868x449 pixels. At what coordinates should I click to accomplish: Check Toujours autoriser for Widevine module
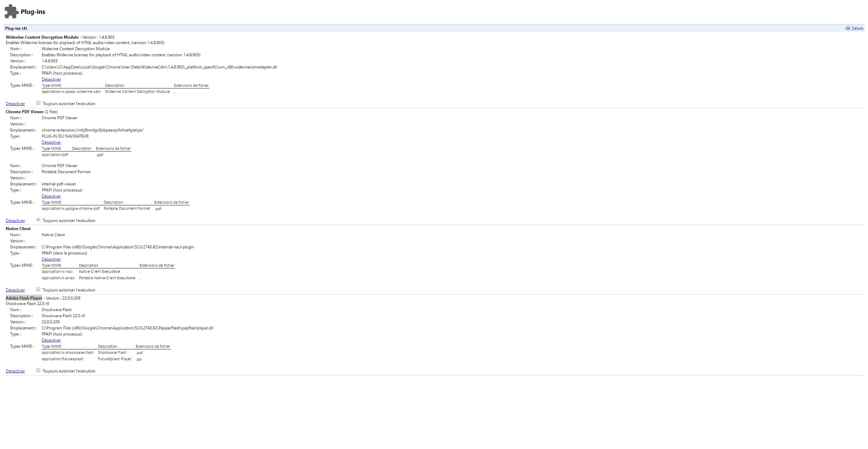(38, 103)
